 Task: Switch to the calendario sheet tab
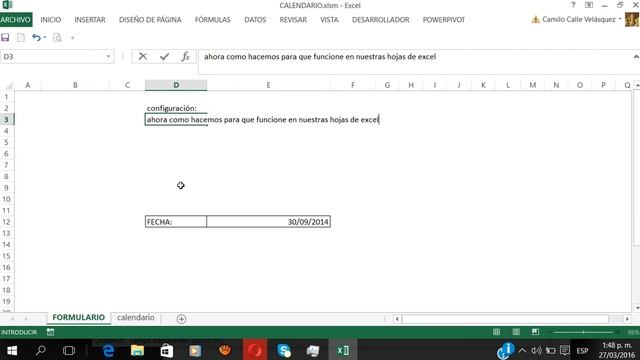tap(136, 318)
